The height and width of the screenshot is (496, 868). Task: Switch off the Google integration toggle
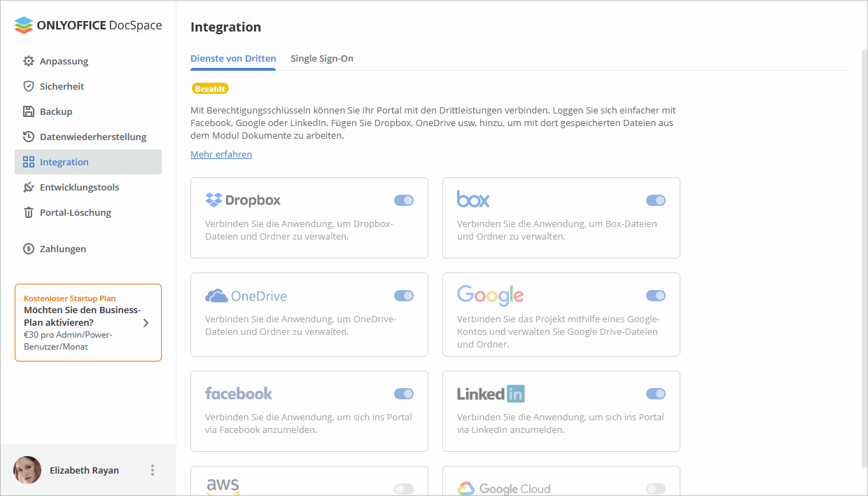click(x=656, y=296)
